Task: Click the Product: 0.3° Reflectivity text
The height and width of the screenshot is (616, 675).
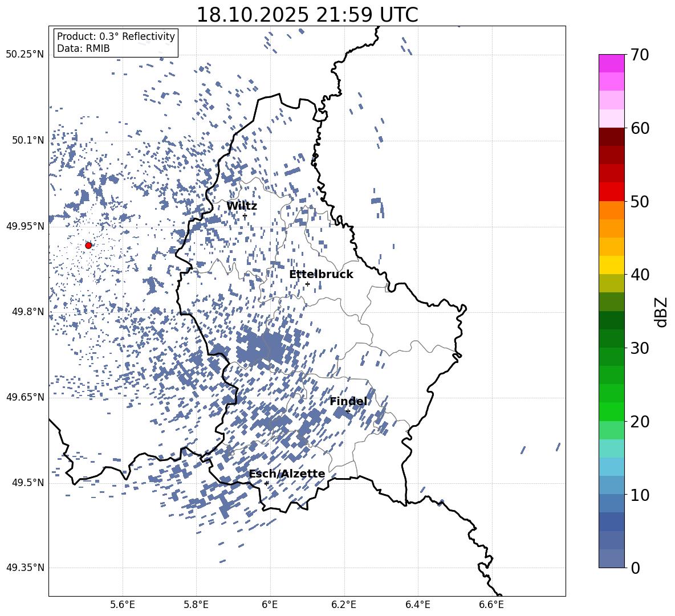Action: coord(116,36)
